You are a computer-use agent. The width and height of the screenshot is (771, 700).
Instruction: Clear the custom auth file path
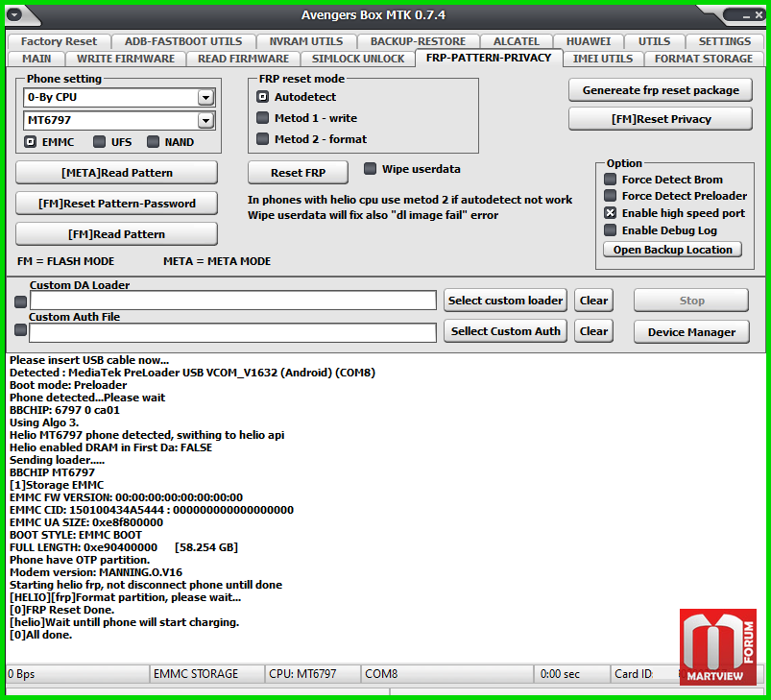[593, 331]
